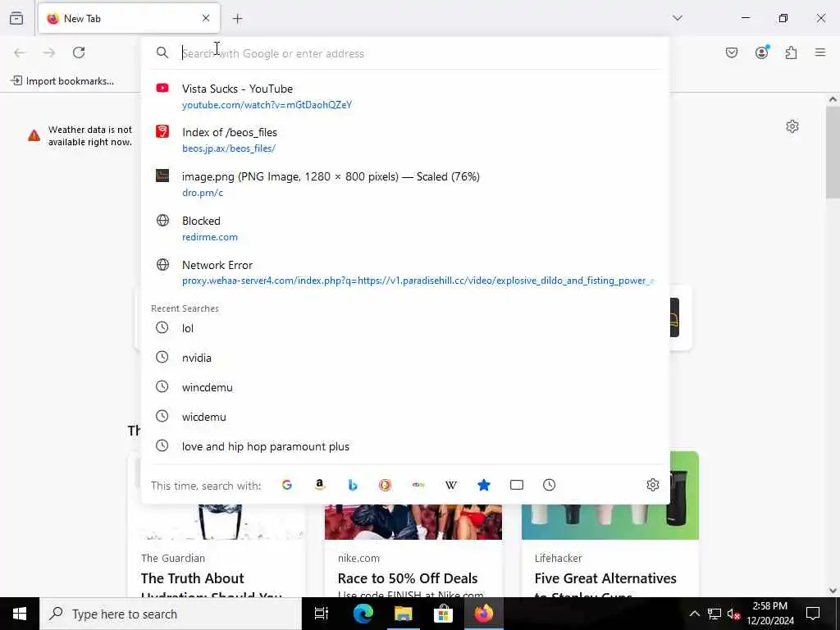
Task: Select recent search 'lol'
Action: point(405,328)
